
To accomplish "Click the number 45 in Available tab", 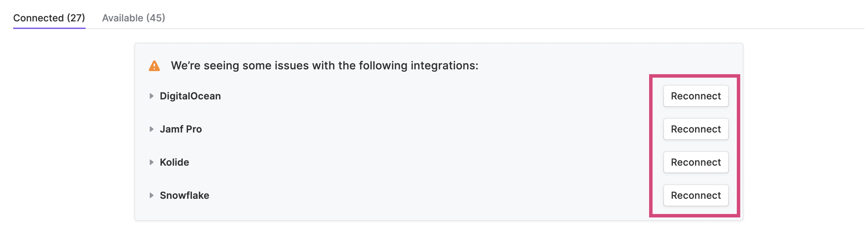I will (156, 18).
